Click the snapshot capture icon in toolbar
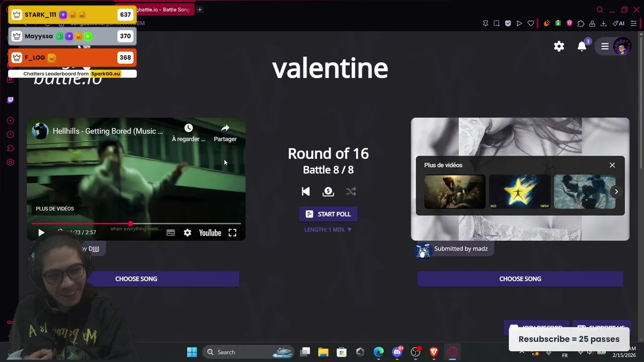Image resolution: width=644 pixels, height=362 pixels. pyautogui.click(x=497, y=23)
